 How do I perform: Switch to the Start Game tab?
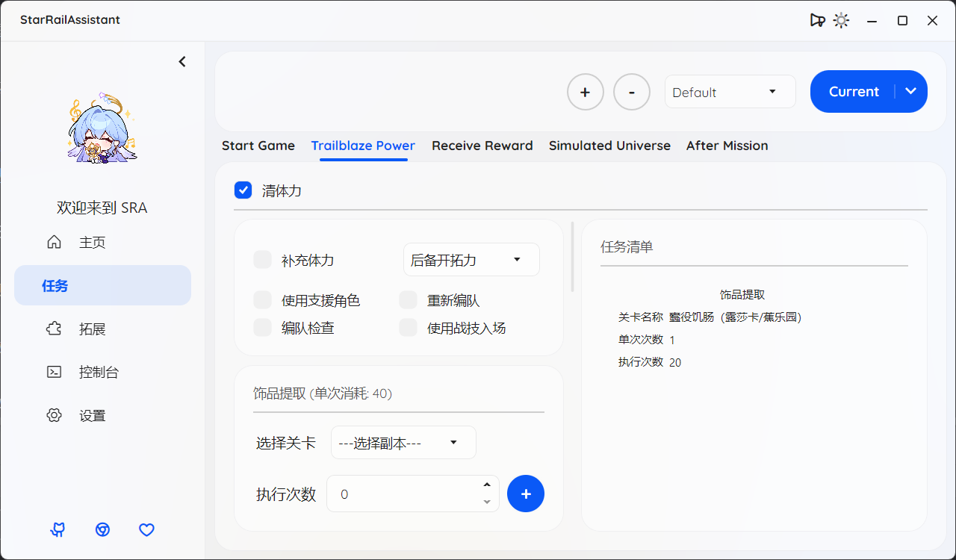click(x=258, y=146)
